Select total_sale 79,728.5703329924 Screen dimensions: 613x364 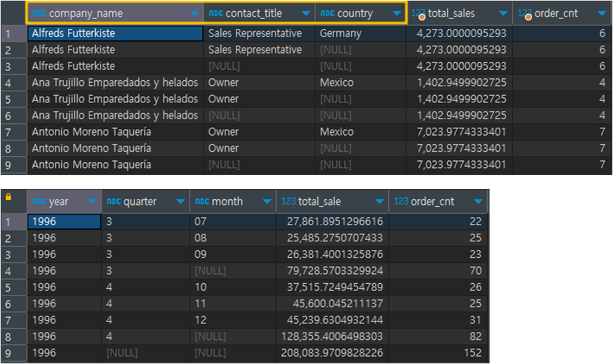click(x=332, y=271)
